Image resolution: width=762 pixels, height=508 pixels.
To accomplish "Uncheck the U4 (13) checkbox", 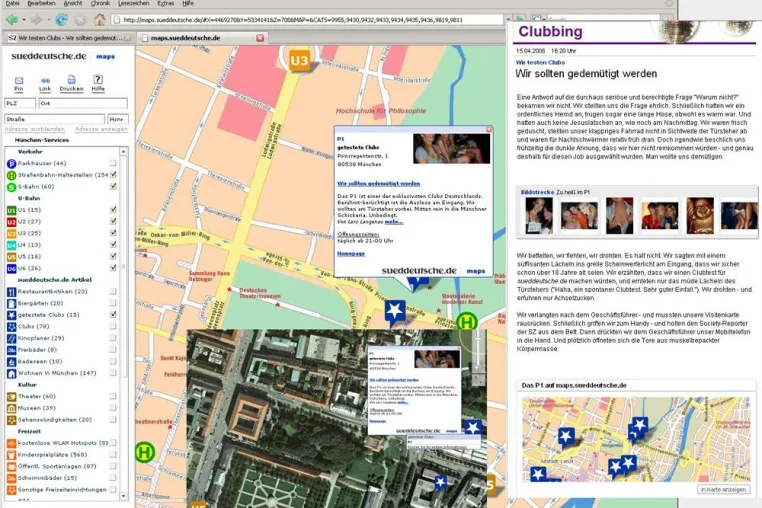I will coord(113,245).
